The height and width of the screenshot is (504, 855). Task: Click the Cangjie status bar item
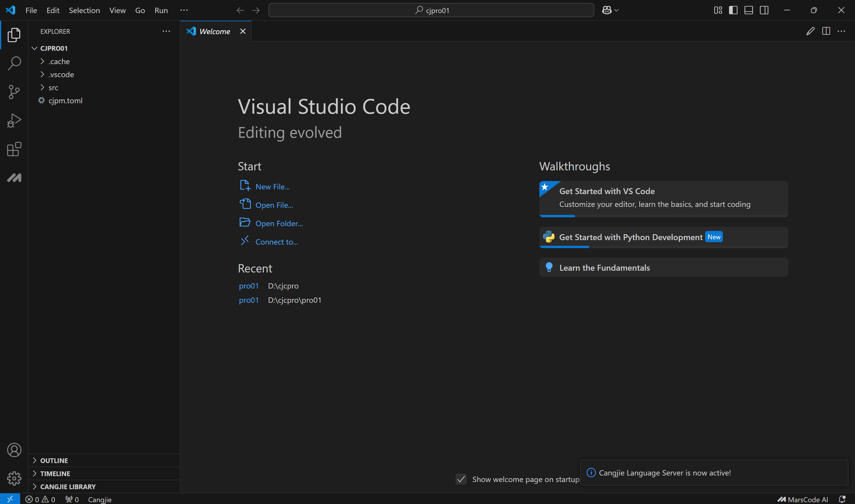tap(99, 499)
